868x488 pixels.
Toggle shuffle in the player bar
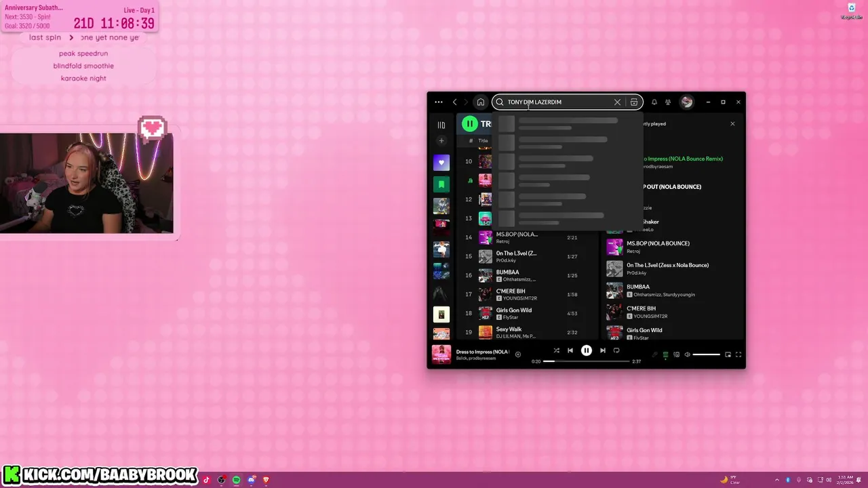click(556, 350)
